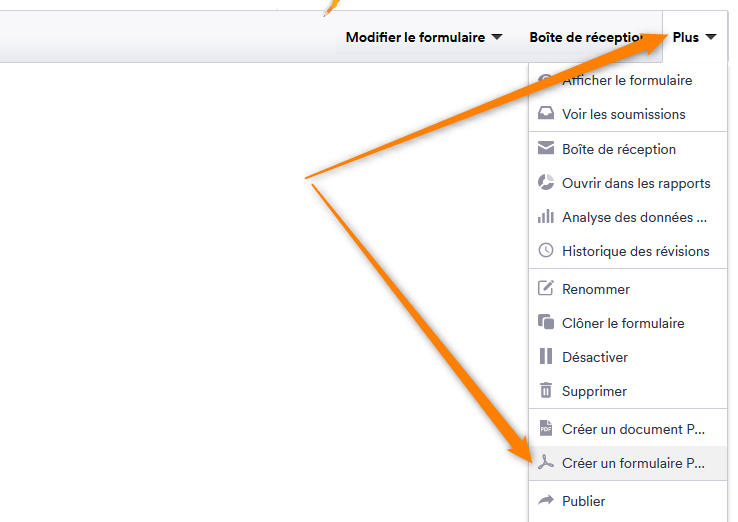Screen dimensions: 738x522
Task: Choose Ouvrir dans les rapports option
Action: pyautogui.click(x=628, y=183)
